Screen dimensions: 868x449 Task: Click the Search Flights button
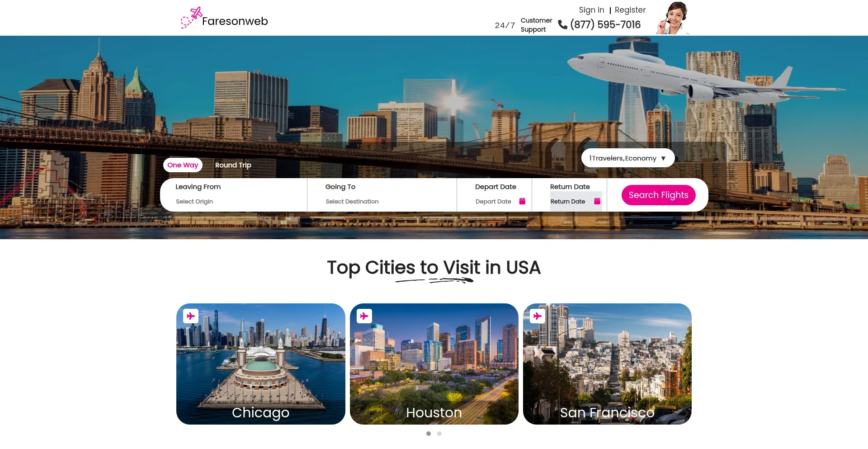658,195
